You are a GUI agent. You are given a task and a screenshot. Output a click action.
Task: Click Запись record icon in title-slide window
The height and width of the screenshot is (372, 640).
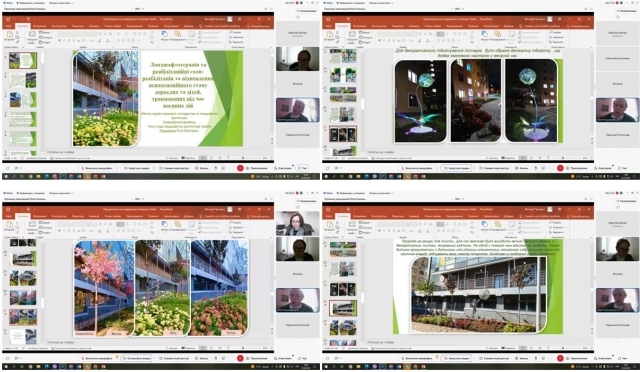tap(202, 168)
